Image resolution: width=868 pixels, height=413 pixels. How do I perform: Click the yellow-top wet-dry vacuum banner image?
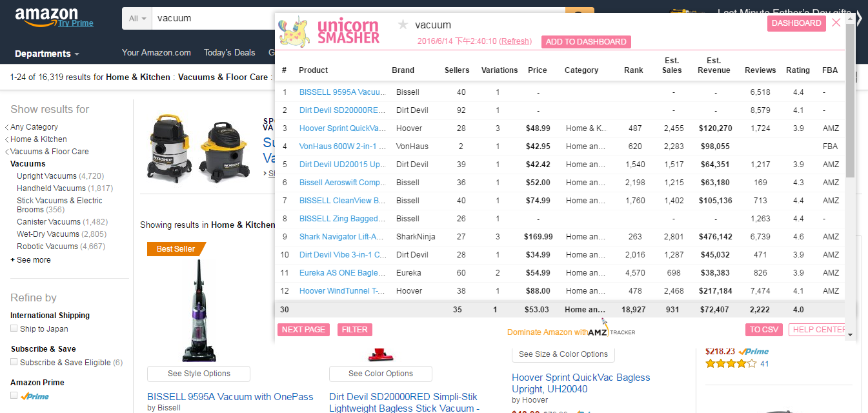(225, 153)
